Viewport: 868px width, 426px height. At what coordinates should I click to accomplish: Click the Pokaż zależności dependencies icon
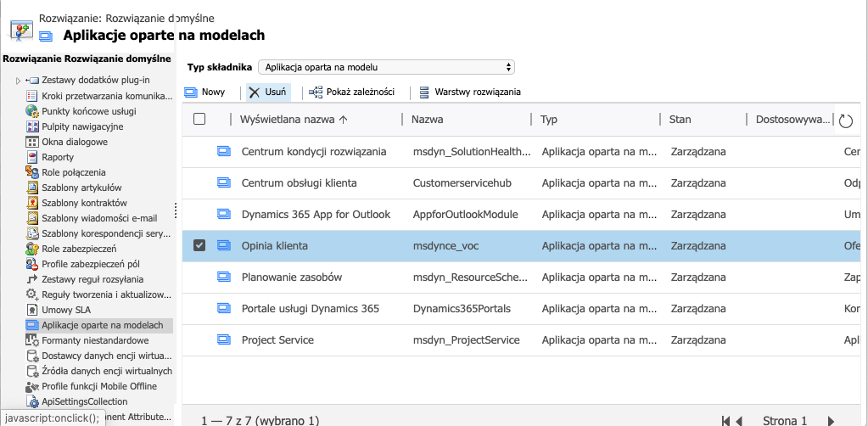[x=316, y=92]
